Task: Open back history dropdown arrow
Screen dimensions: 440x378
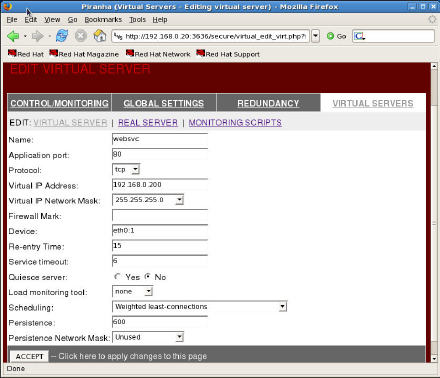Action: pyautogui.click(x=25, y=36)
